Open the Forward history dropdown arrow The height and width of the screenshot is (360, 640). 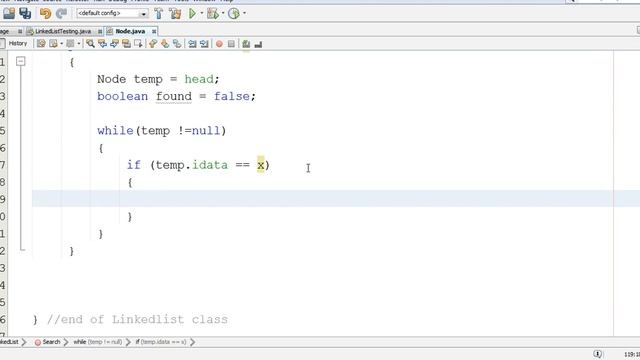[x=78, y=44]
